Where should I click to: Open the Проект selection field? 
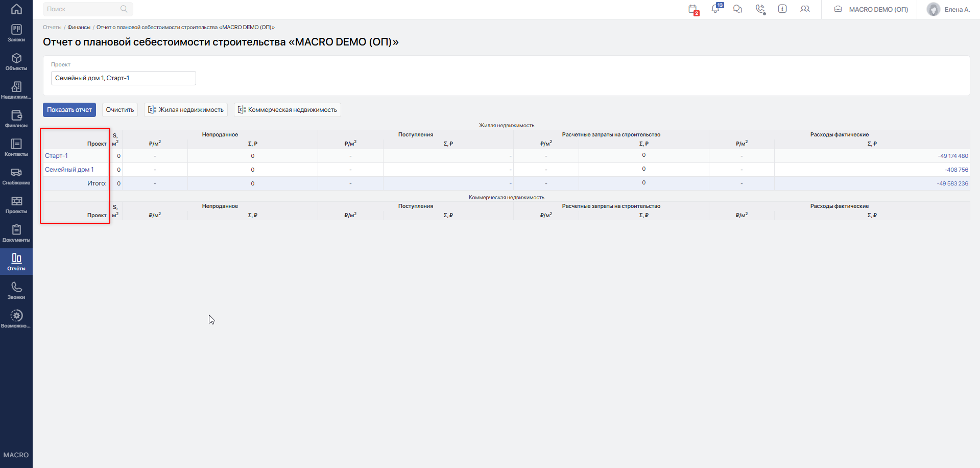(124, 78)
